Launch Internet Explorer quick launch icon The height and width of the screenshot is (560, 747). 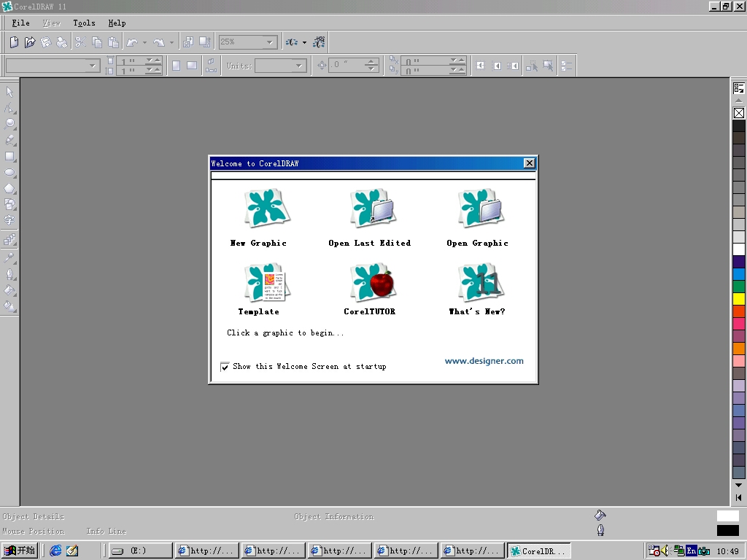coord(55,551)
